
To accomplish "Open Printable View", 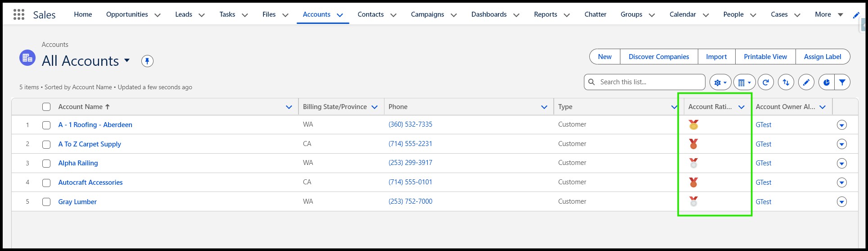I will [765, 57].
